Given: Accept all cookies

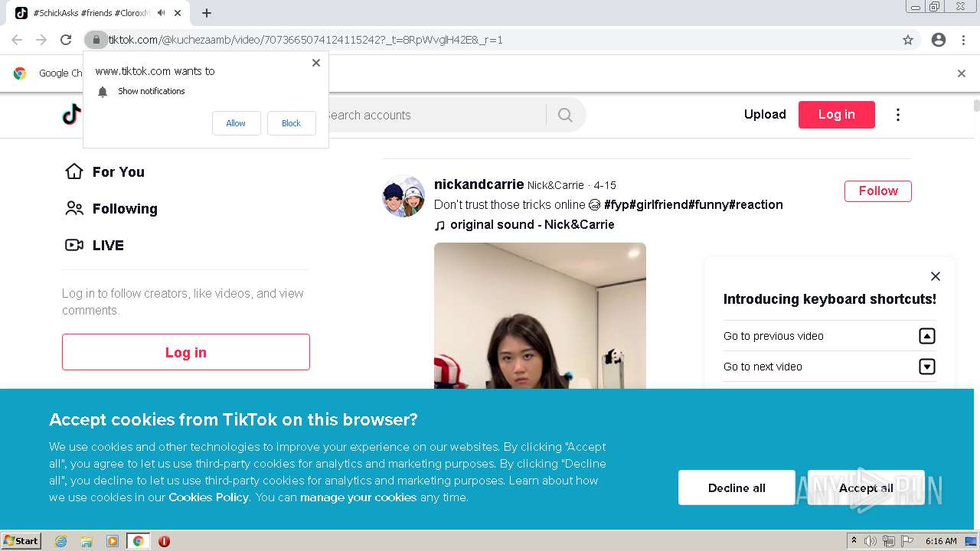Looking at the screenshot, I should 866,487.
